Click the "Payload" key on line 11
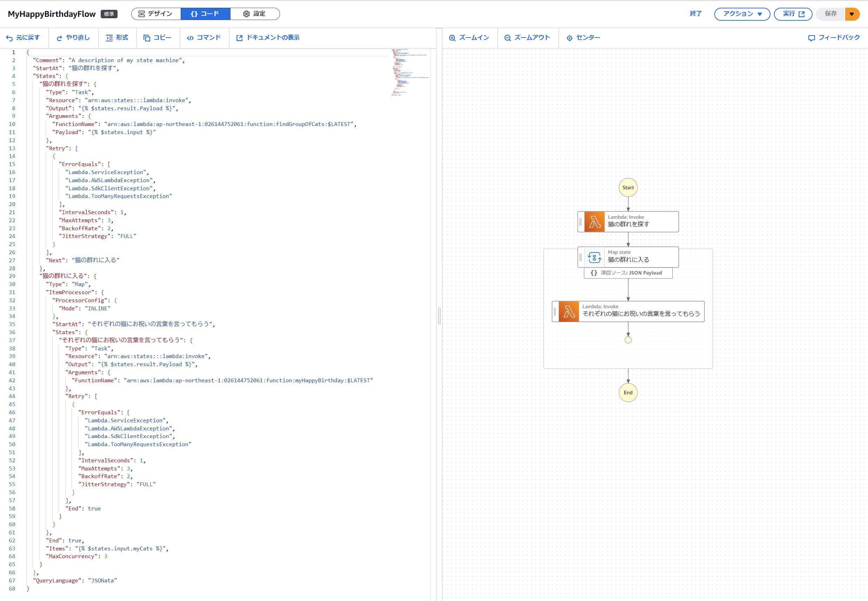Viewport: 868px width, 601px height. coord(67,132)
